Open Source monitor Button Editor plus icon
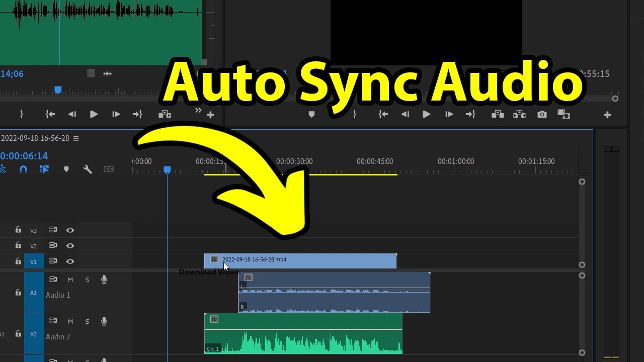Image resolution: width=644 pixels, height=362 pixels. tap(210, 115)
